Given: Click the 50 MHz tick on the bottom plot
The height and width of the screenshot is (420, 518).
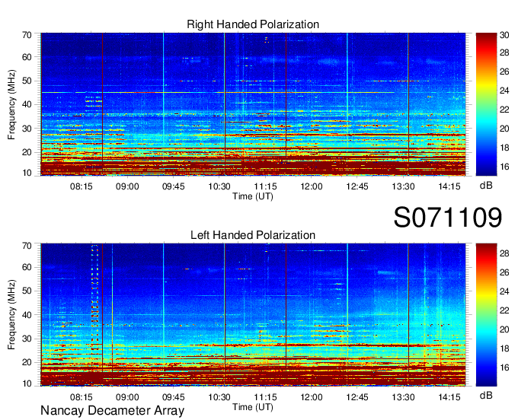Looking at the screenshot, I should point(27,291).
